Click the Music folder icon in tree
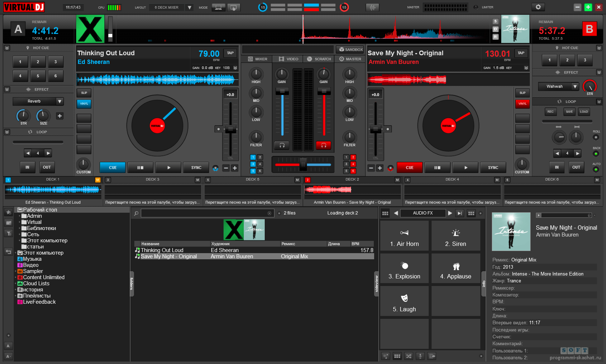606x364 pixels. tap(20, 259)
